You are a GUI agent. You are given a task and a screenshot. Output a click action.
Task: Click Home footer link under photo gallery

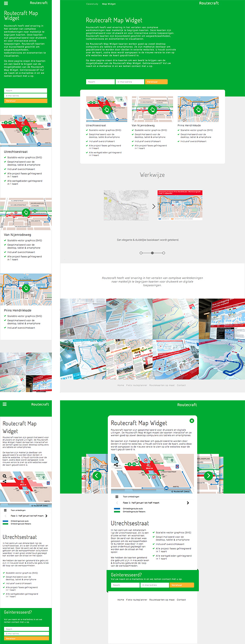(121, 385)
